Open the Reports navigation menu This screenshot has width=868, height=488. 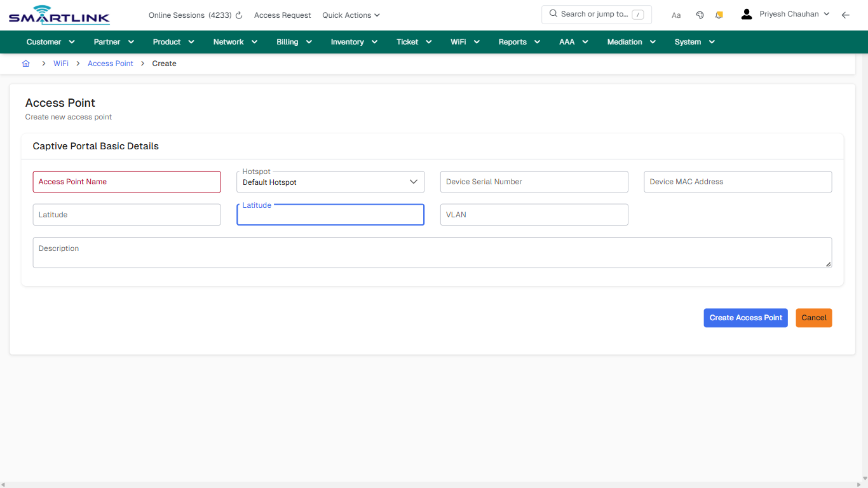(x=519, y=41)
